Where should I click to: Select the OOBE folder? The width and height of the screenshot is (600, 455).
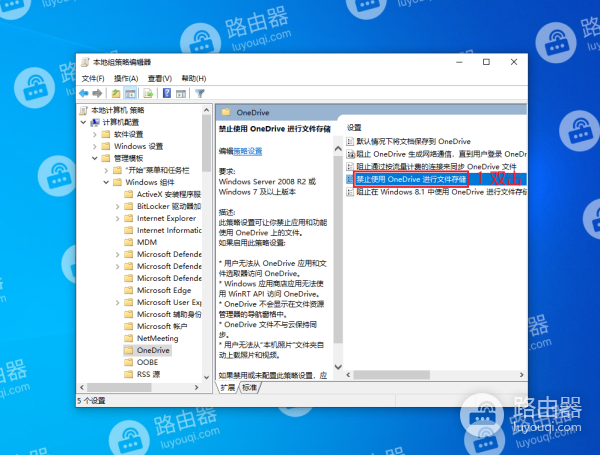click(147, 362)
